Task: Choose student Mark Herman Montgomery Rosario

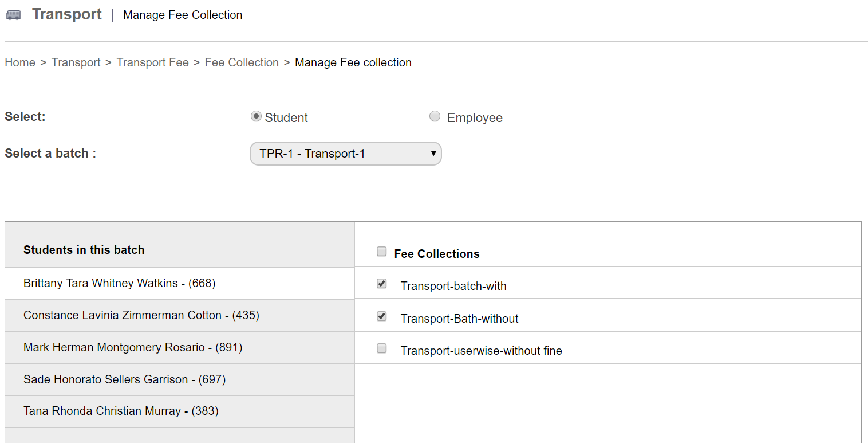Action: pos(132,347)
